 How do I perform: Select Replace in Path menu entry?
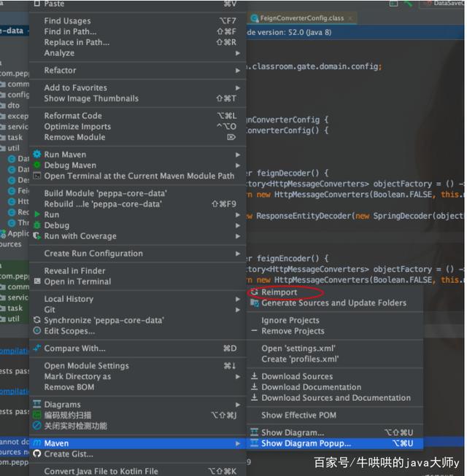tap(138, 42)
